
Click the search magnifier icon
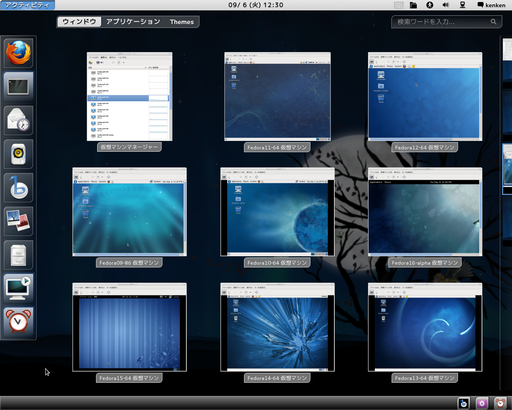(x=493, y=22)
